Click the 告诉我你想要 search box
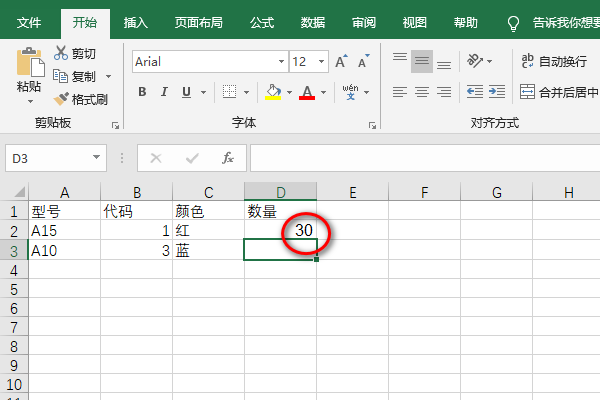The image size is (600, 400). pos(566,23)
